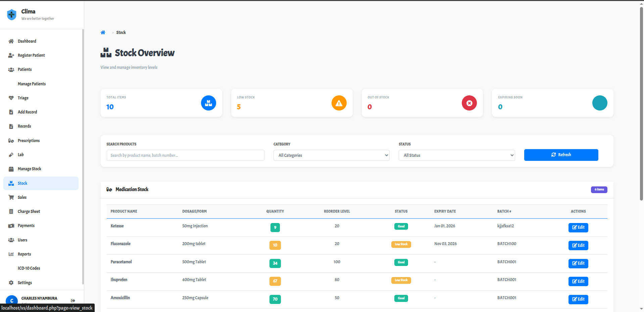Click the Low Stock warning triangle icon
Viewport: 644px width, 312px height.
coord(339,103)
